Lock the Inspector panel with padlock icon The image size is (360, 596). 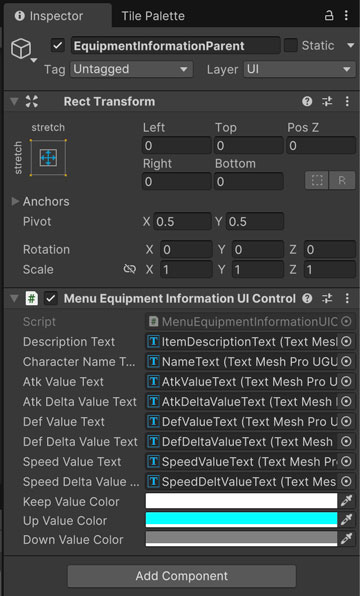coord(328,16)
